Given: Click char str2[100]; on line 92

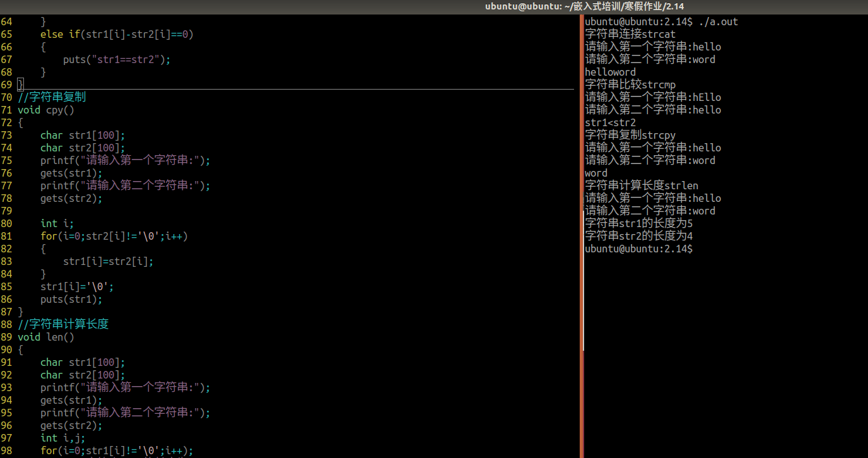Looking at the screenshot, I should pyautogui.click(x=83, y=375).
